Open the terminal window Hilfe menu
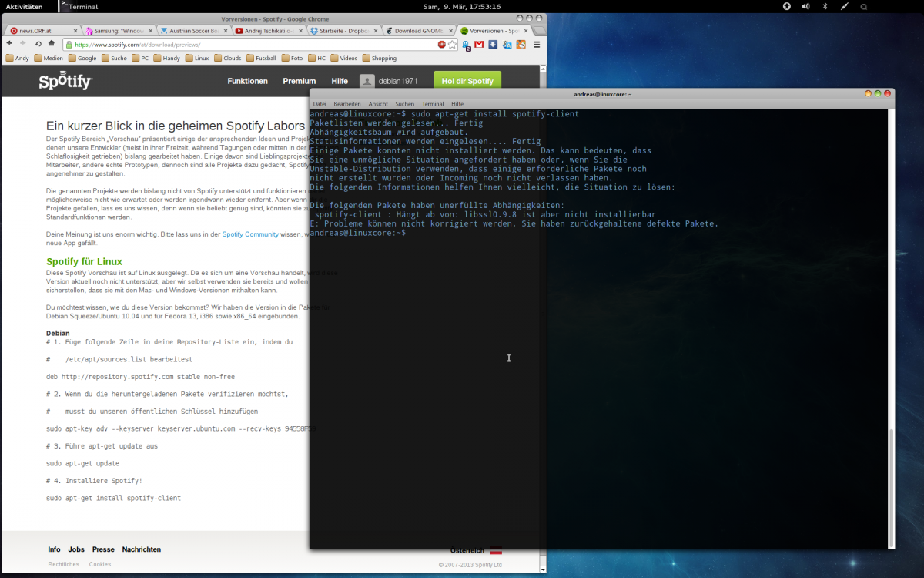Image resolution: width=924 pixels, height=578 pixels. (457, 104)
